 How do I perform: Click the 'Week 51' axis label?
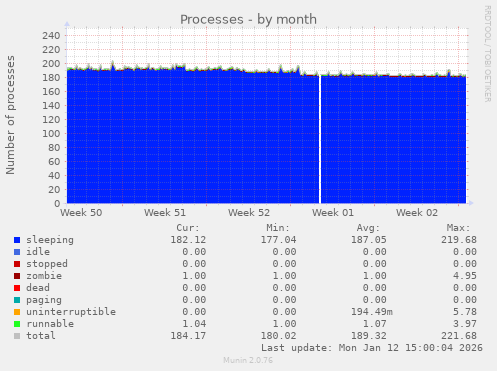click(x=165, y=213)
